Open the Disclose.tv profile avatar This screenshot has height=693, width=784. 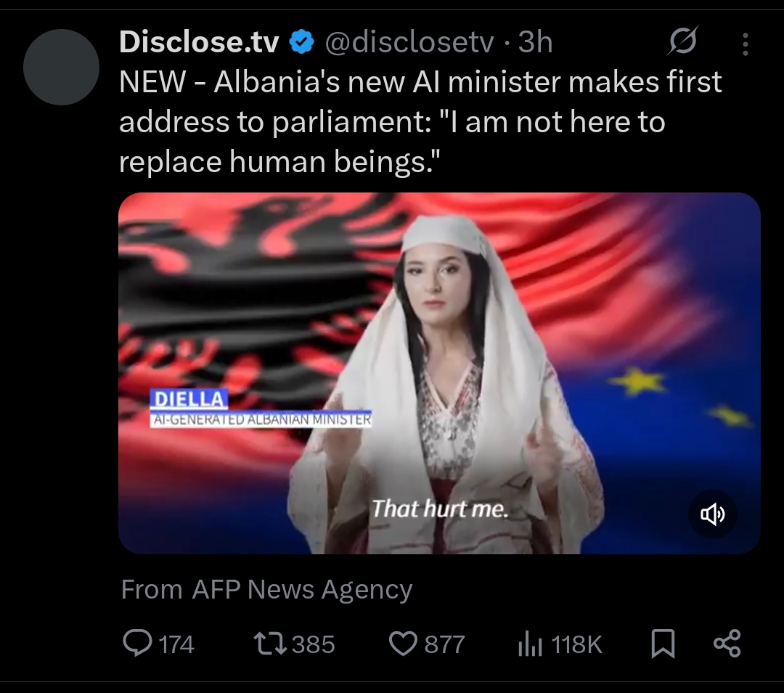(61, 67)
